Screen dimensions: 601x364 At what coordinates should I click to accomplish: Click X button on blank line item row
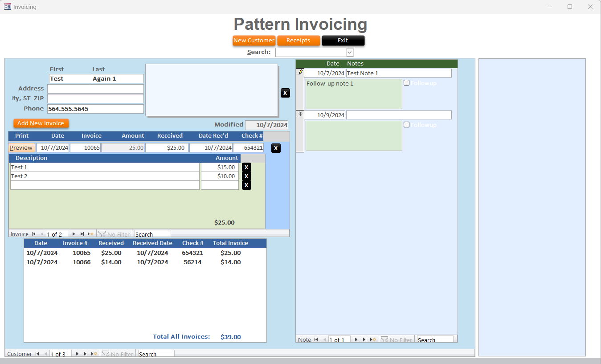(246, 185)
